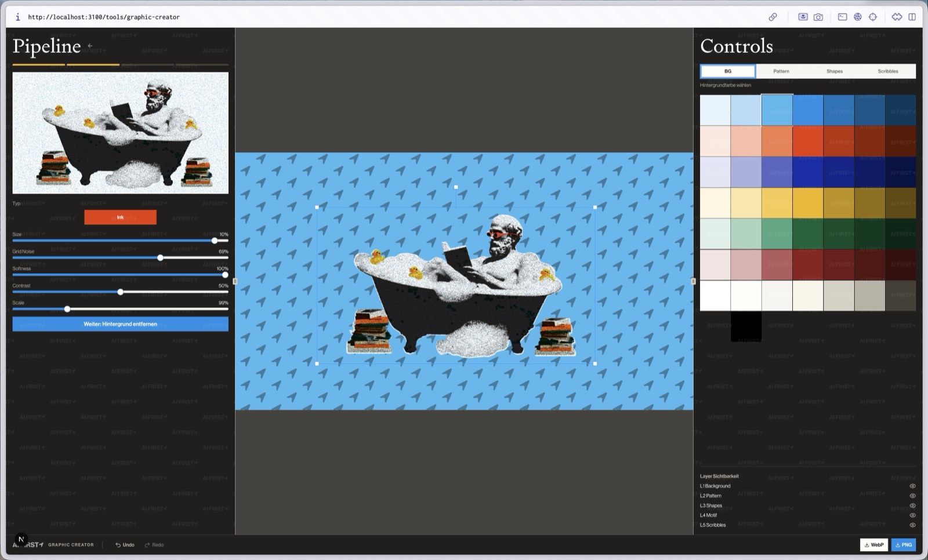Click the pipeline preview thumbnail image

[120, 133]
